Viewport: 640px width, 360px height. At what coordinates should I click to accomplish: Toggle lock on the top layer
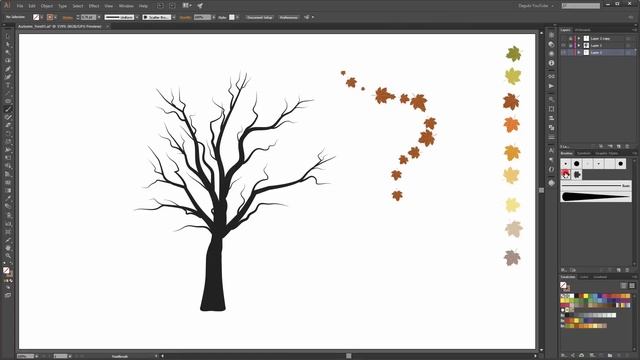pos(570,38)
